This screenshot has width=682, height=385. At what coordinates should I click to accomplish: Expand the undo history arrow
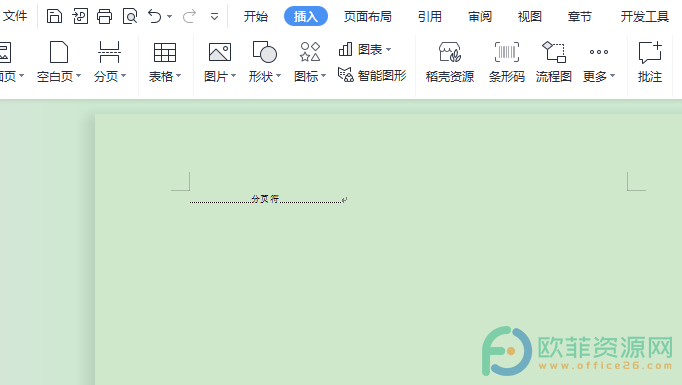[170, 17]
